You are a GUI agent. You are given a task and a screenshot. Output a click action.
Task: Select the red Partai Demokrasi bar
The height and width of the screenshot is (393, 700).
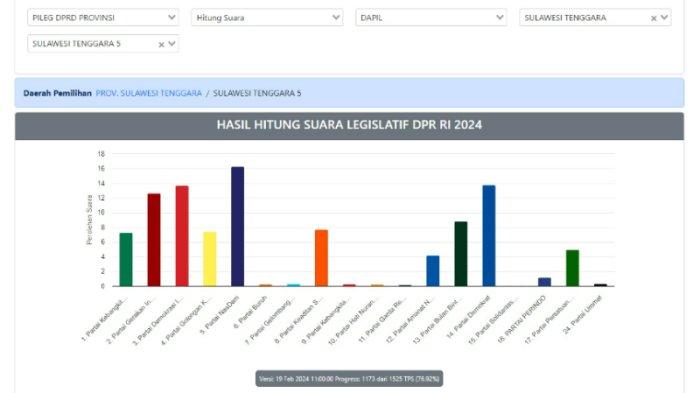click(x=182, y=236)
